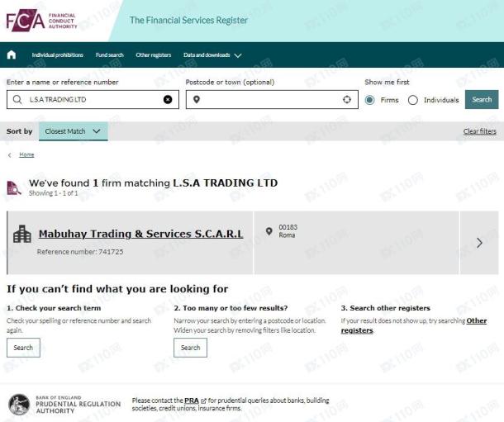
Task: Click the Sort by label
Action: tap(19, 131)
